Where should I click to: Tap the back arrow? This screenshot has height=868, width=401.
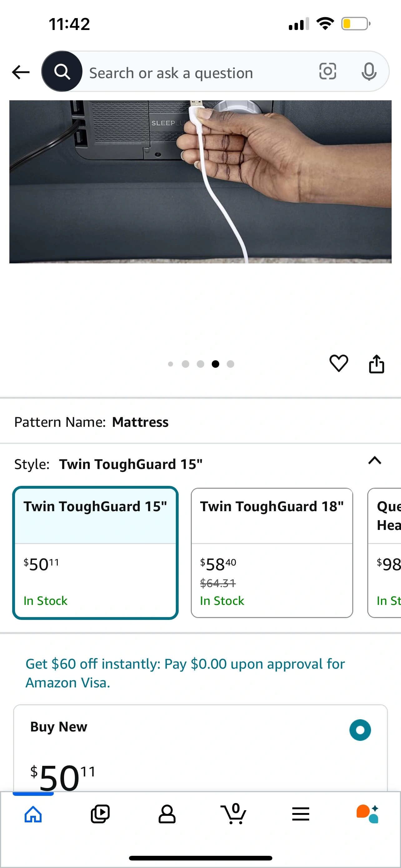[x=21, y=72]
